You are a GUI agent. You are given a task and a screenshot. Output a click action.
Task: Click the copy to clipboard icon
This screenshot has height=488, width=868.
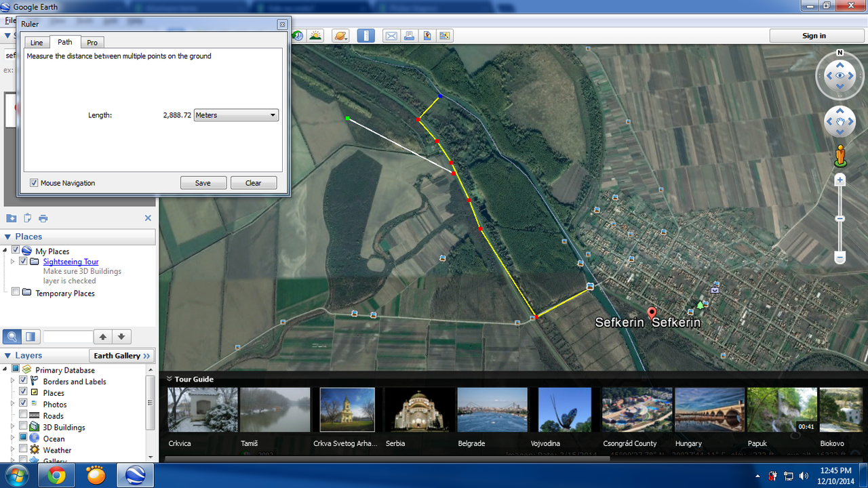[28, 218]
